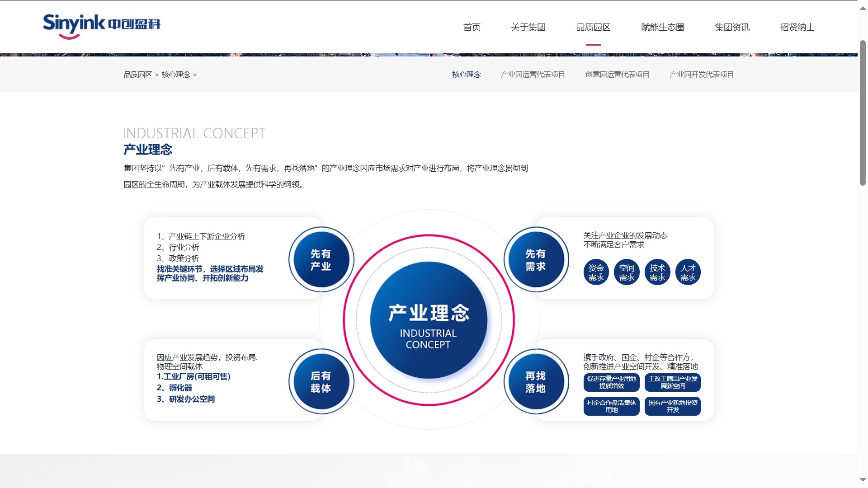Click the 村企合作盘活集体用地 badge

point(612,406)
